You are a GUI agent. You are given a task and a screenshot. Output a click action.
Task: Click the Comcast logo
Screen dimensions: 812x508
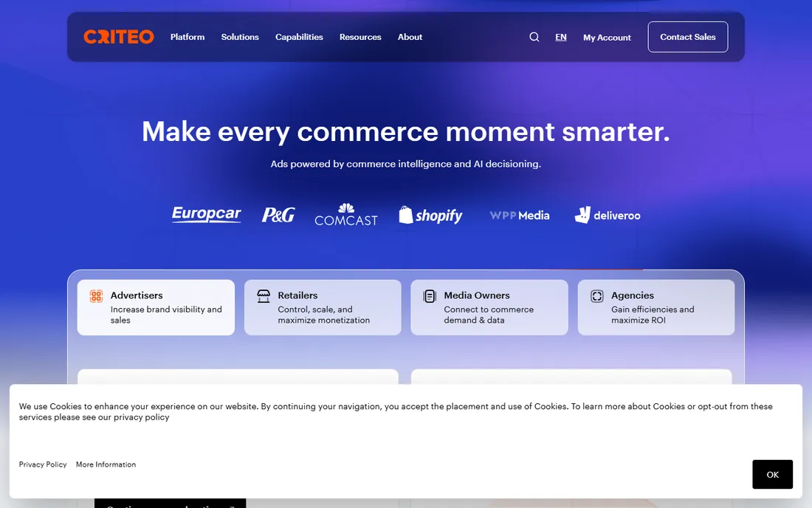(x=346, y=214)
